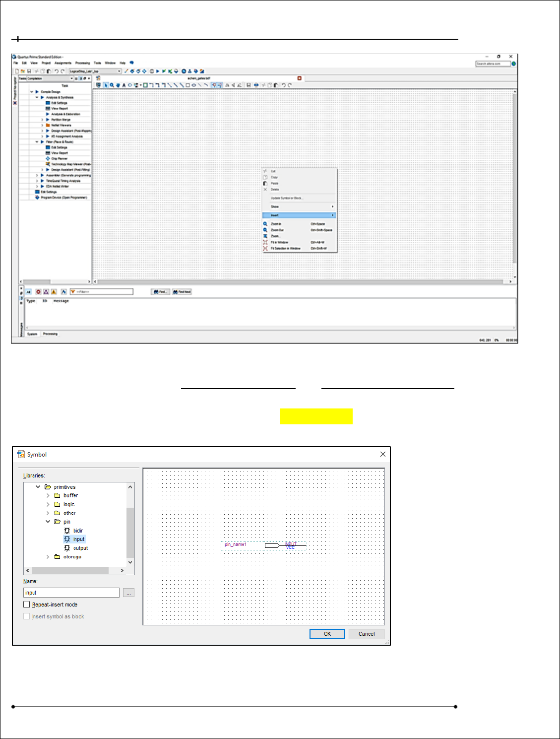
Task: Open the File menu in Quartus
Action: pos(16,63)
